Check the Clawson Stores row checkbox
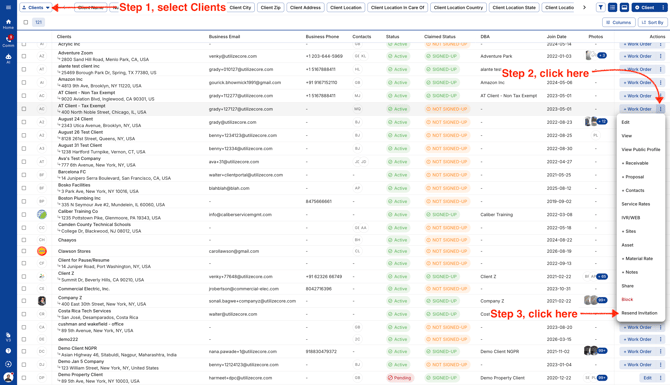This screenshot has width=670, height=385. 24,251
